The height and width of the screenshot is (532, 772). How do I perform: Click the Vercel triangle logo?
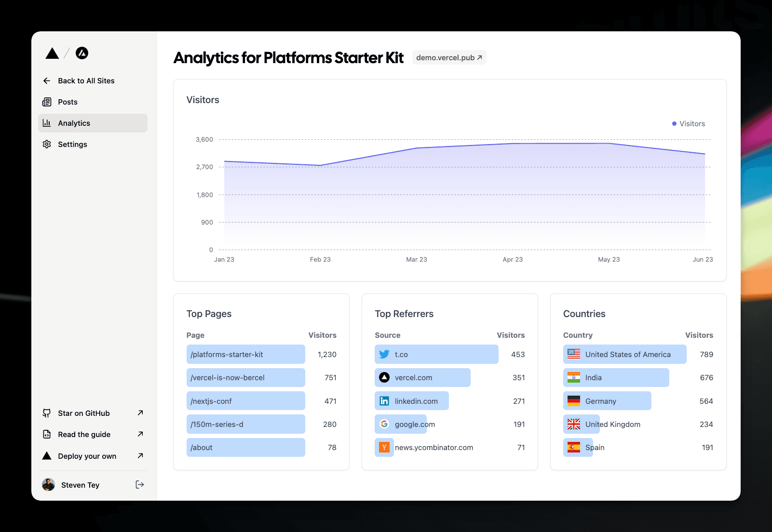pyautogui.click(x=52, y=53)
